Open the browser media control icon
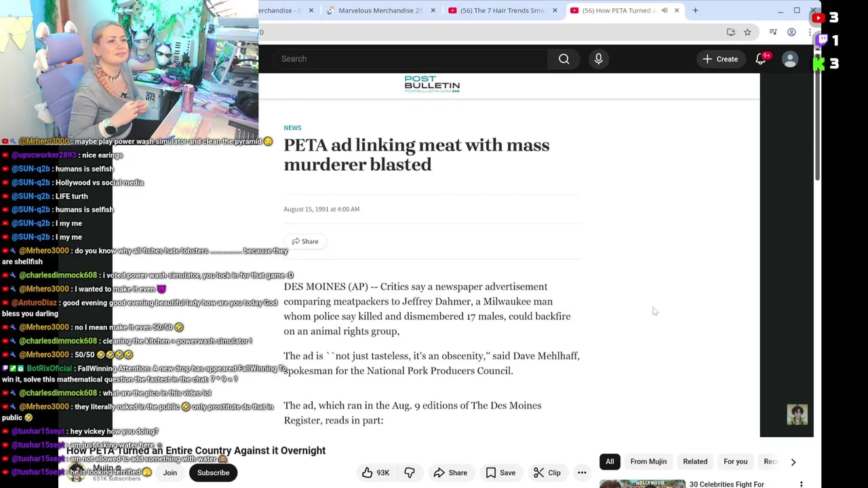Viewport: 868px width, 488px height. click(773, 32)
